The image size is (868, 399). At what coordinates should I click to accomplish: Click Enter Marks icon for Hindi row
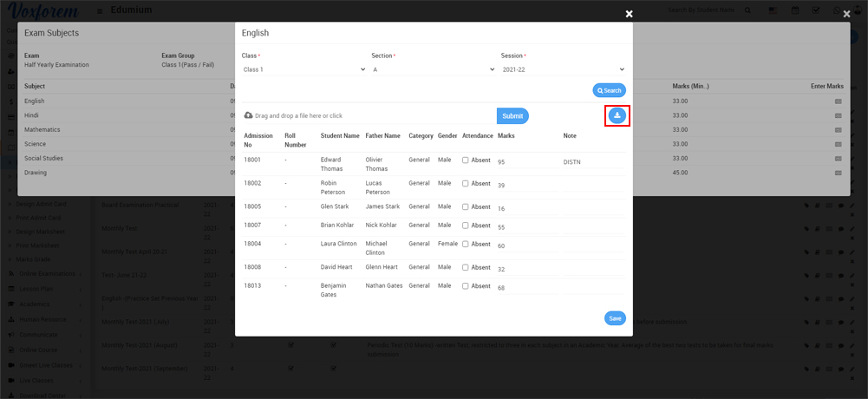point(838,115)
